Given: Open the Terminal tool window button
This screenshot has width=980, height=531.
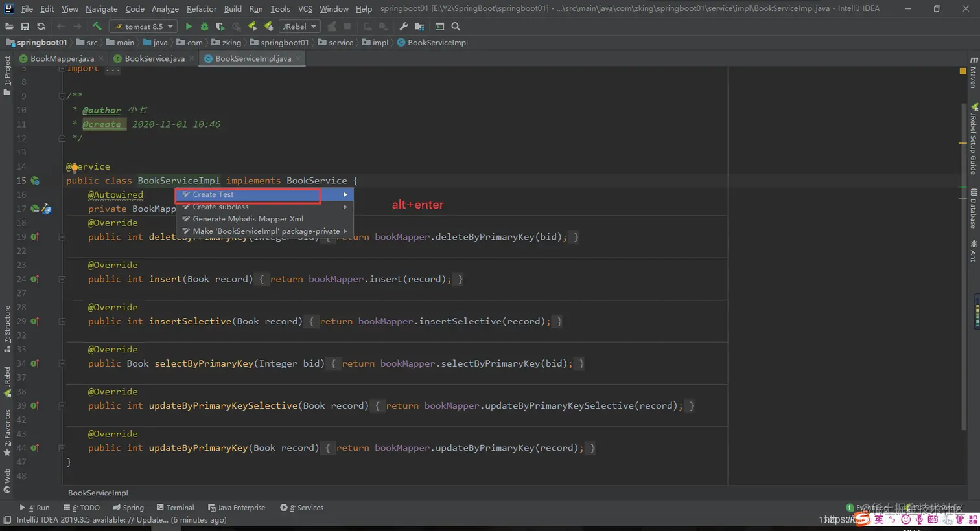Looking at the screenshot, I should click(x=175, y=508).
